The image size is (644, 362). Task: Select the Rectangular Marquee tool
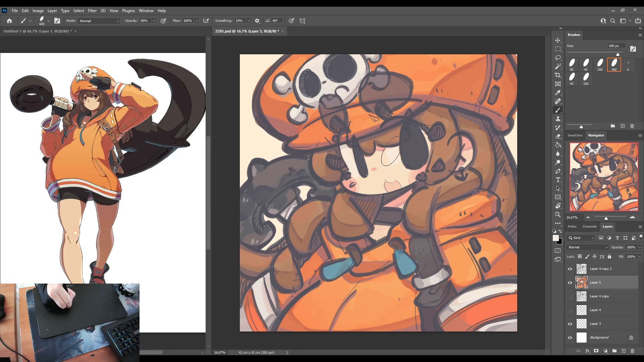point(558,49)
